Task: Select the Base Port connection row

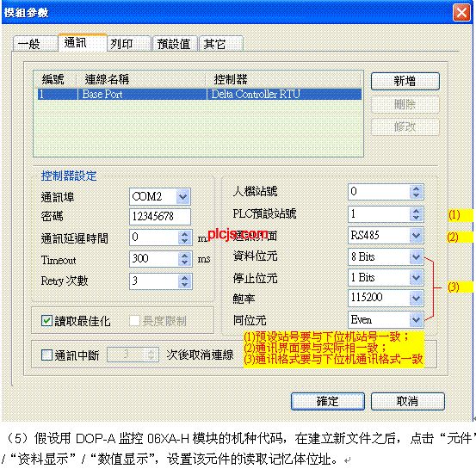Action: (200, 94)
